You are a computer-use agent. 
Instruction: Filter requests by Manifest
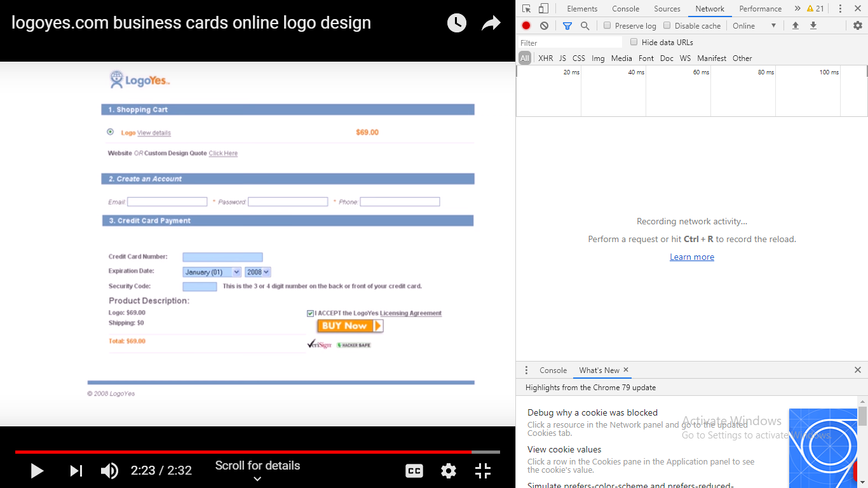pos(712,58)
